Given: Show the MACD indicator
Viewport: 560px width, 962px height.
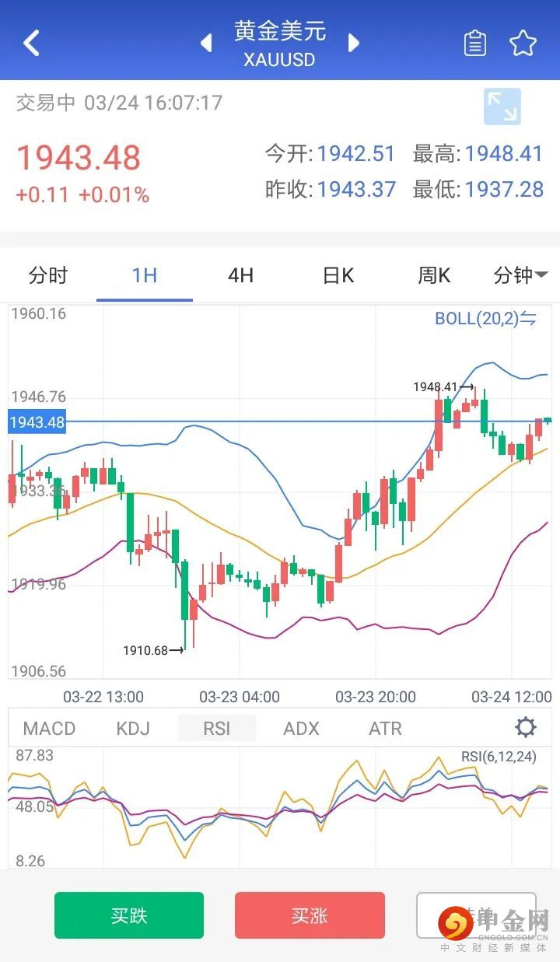Looking at the screenshot, I should pos(49,729).
